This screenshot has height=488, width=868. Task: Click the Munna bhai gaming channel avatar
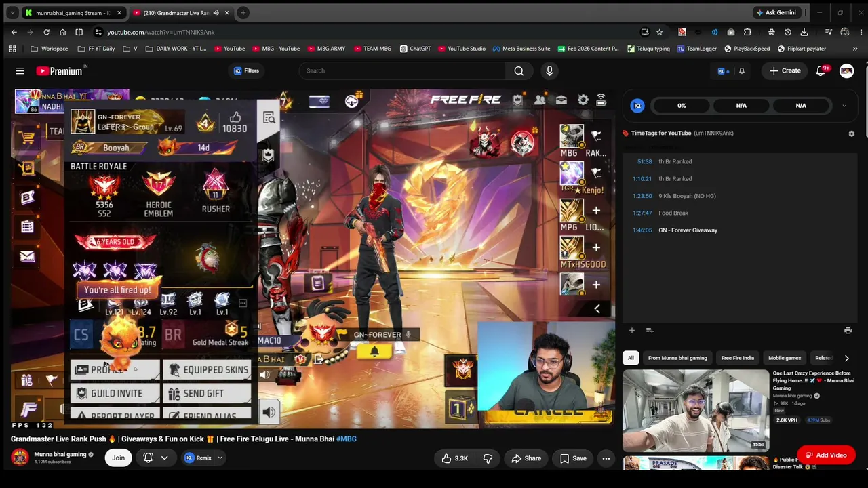[x=20, y=457]
